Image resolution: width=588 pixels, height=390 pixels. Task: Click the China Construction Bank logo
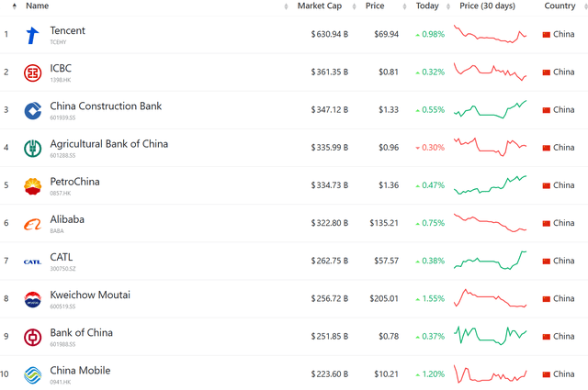(33, 111)
